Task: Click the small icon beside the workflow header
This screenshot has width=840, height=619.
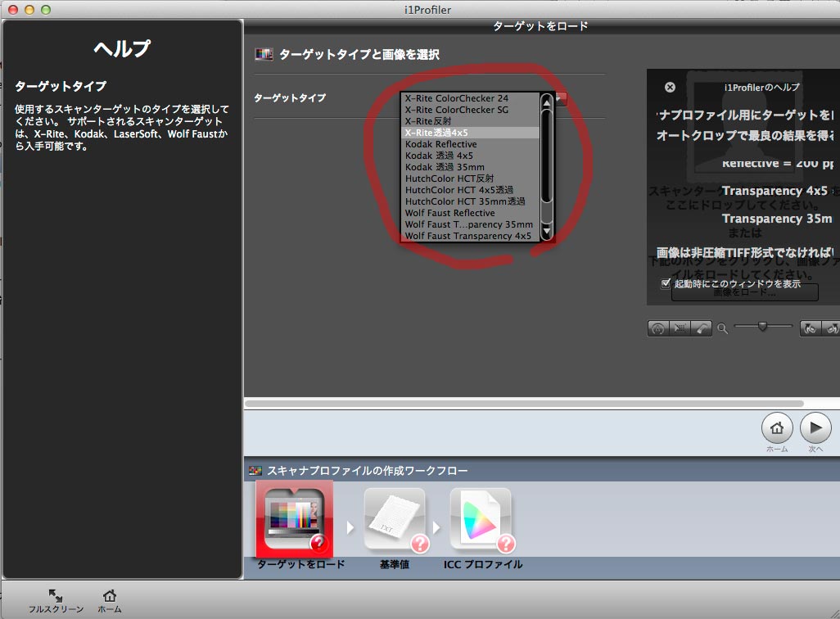Action: [x=255, y=471]
